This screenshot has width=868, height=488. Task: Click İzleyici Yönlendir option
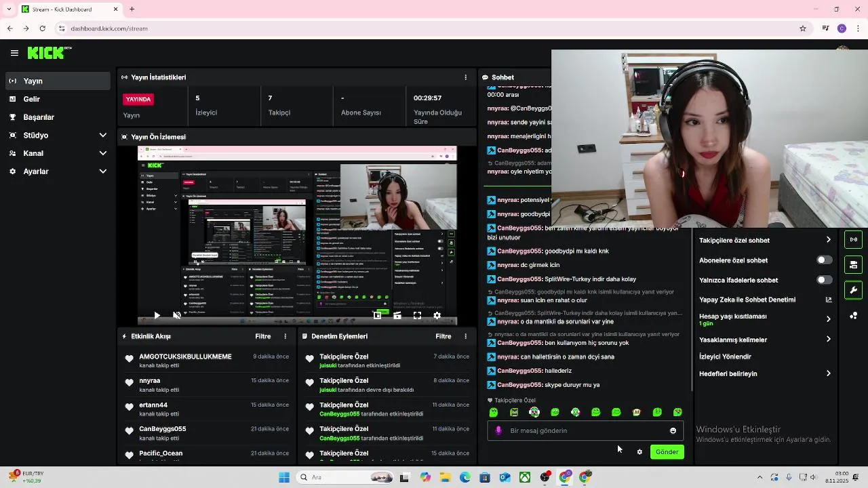(725, 357)
